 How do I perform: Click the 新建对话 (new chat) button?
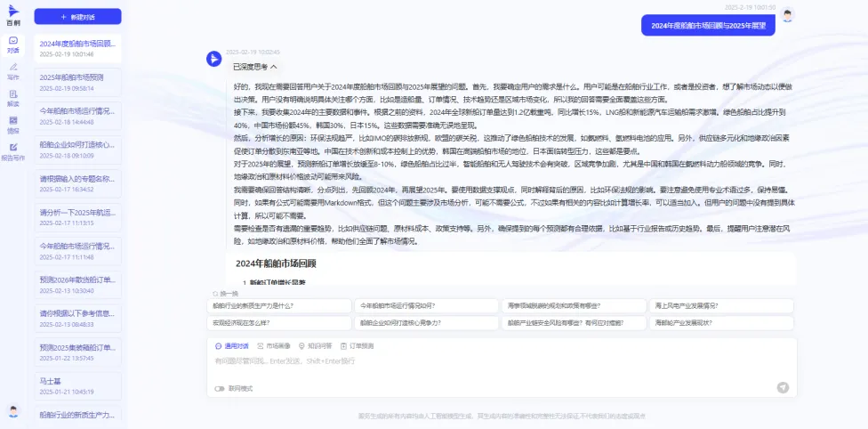tap(77, 17)
